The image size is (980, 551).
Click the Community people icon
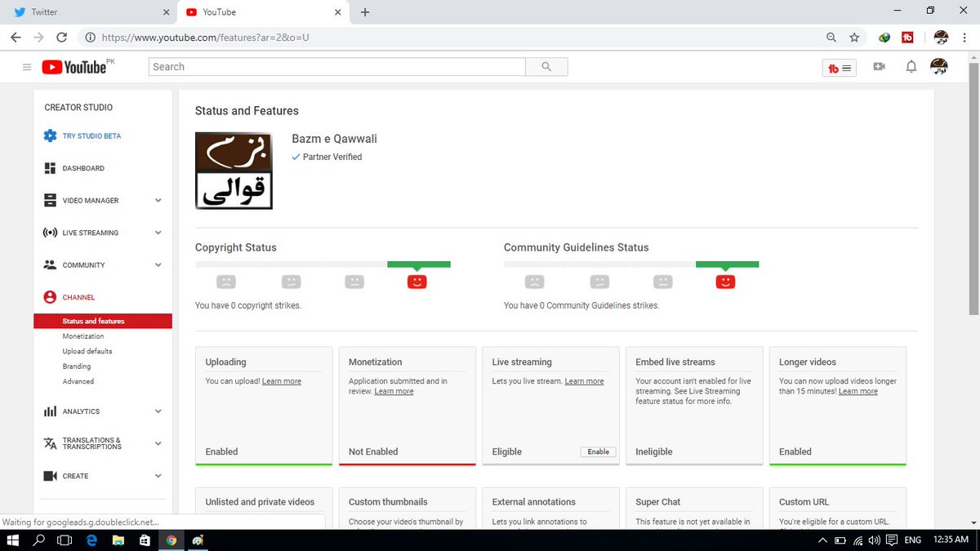pos(50,264)
